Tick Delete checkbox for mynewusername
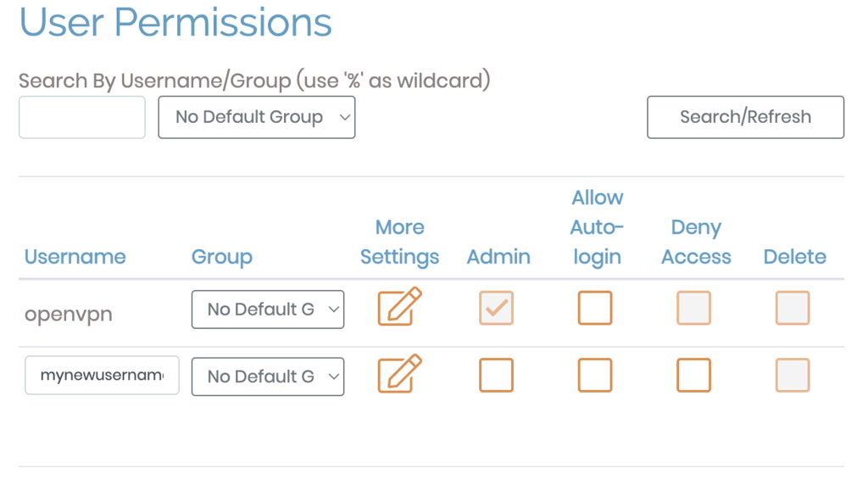Screen dimensions: 868x485 tap(793, 375)
